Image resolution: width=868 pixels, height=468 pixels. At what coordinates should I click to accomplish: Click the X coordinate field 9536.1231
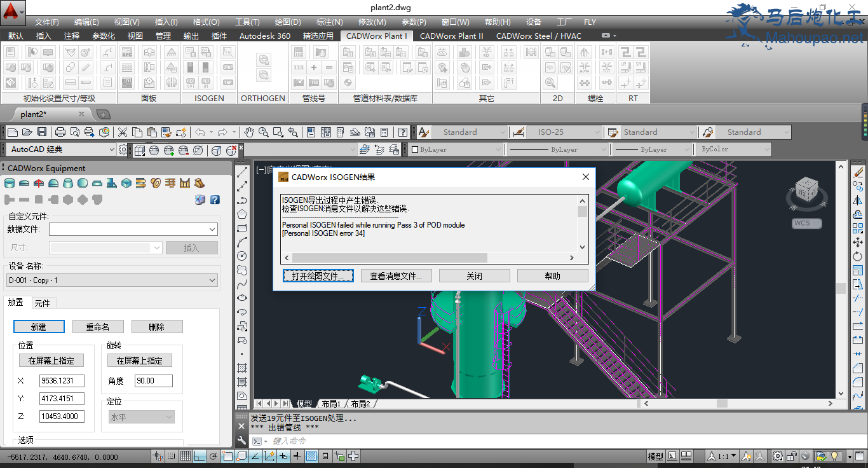click(62, 381)
